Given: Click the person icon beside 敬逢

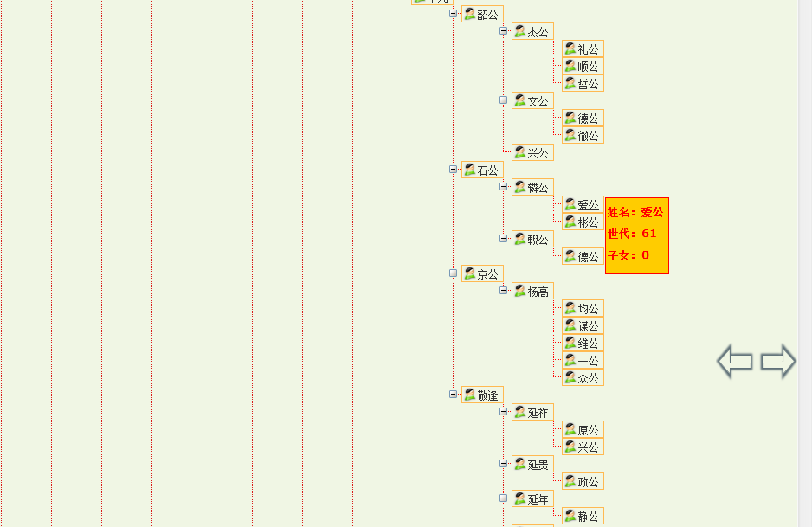Looking at the screenshot, I should [469, 395].
